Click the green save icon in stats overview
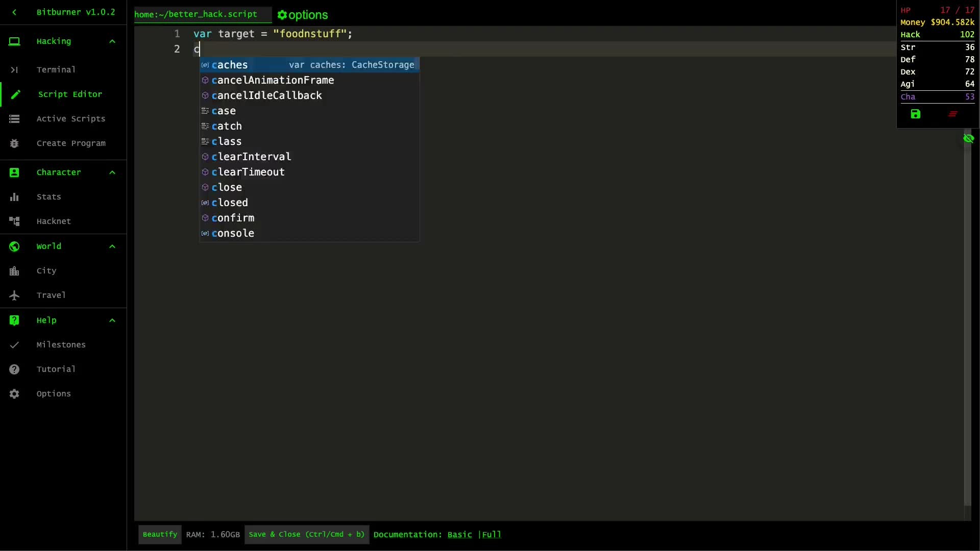 pos(915,114)
